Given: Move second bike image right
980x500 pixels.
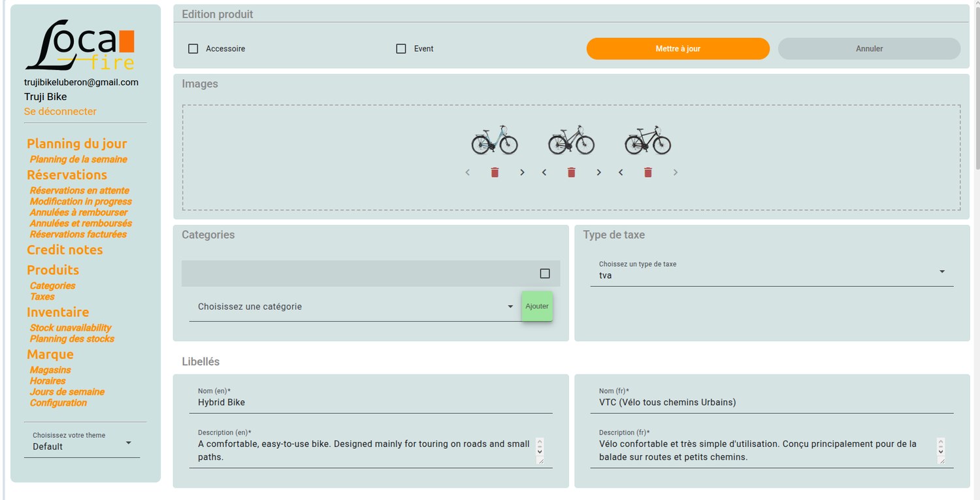Looking at the screenshot, I should point(598,173).
